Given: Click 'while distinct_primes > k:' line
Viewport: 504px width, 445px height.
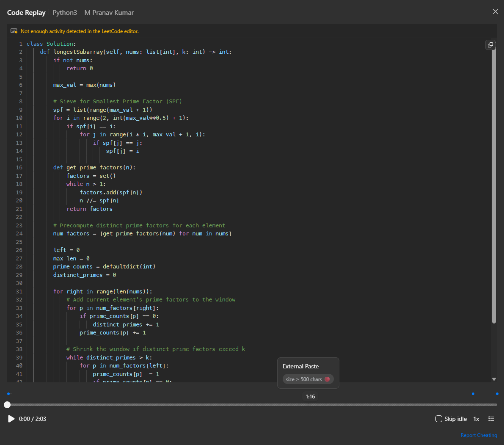Looking at the screenshot, I should click(109, 357).
